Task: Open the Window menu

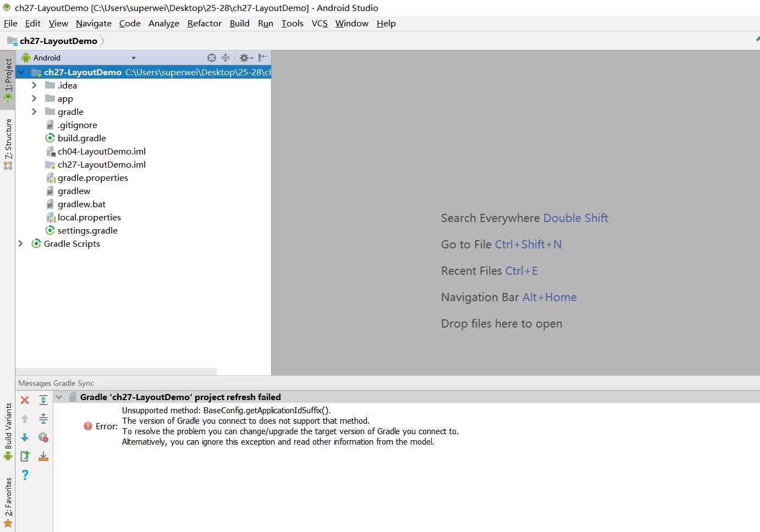Action: (352, 23)
